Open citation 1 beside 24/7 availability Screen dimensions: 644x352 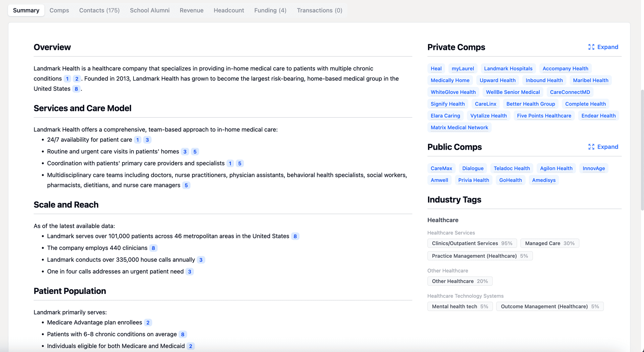[138, 140]
